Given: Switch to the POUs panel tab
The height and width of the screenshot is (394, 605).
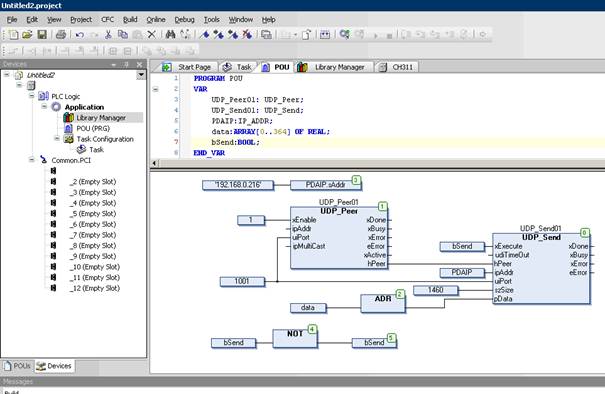Looking at the screenshot, I should pos(18,365).
